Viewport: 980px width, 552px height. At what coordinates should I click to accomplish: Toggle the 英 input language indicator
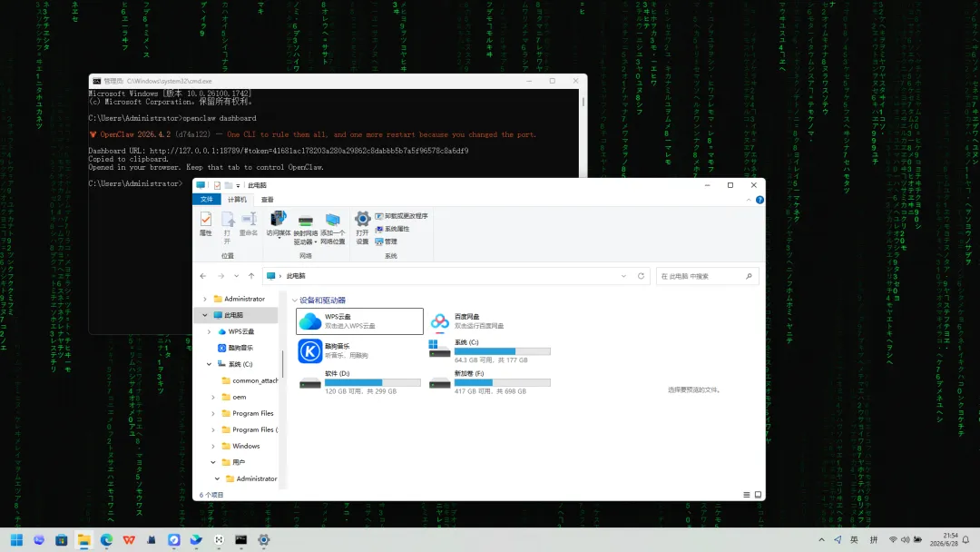854,540
